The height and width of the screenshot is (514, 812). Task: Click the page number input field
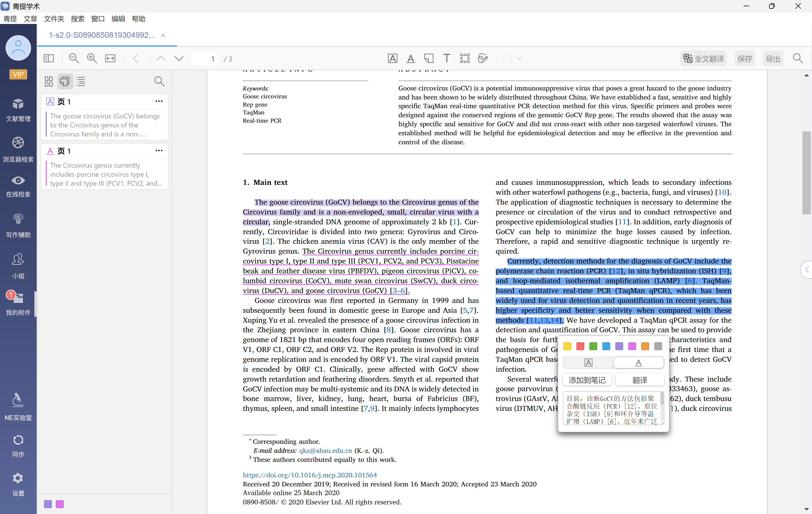(x=205, y=59)
